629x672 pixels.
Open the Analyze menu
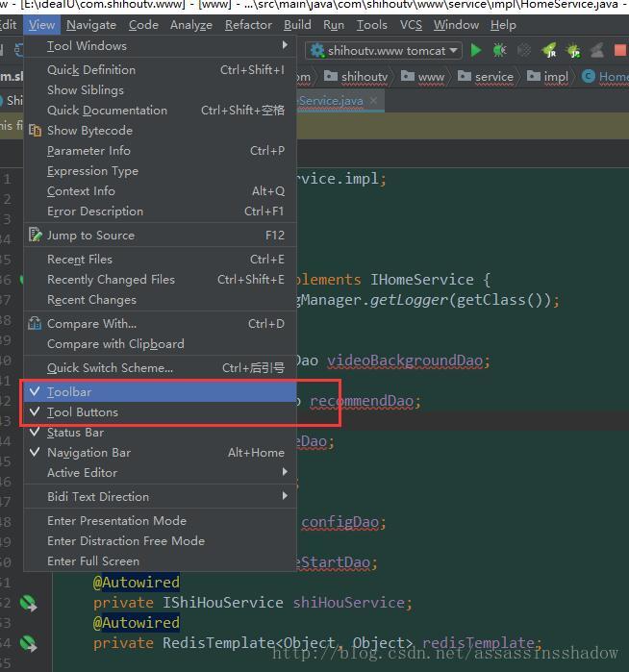(x=191, y=25)
